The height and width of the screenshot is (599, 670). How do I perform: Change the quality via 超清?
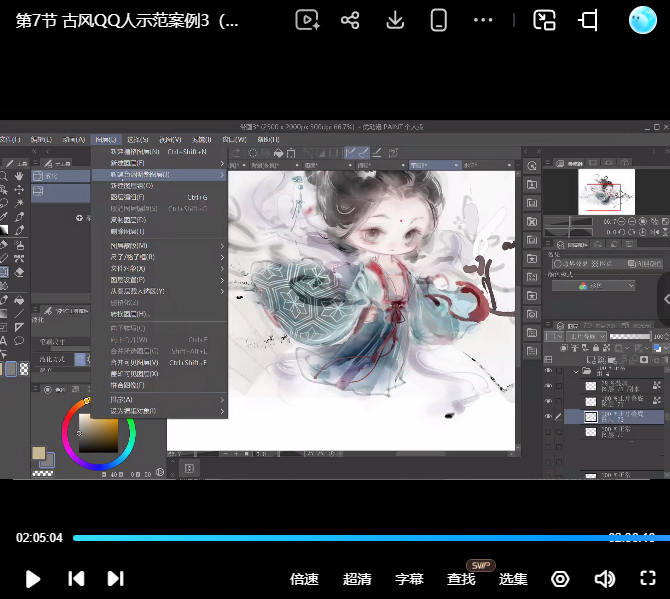point(357,579)
